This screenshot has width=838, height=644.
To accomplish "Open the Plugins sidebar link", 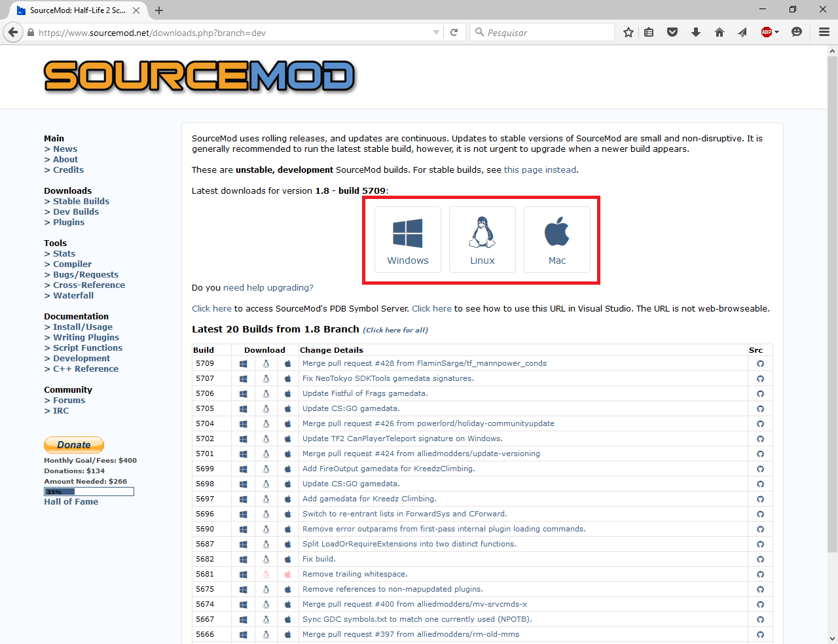I will tap(69, 223).
